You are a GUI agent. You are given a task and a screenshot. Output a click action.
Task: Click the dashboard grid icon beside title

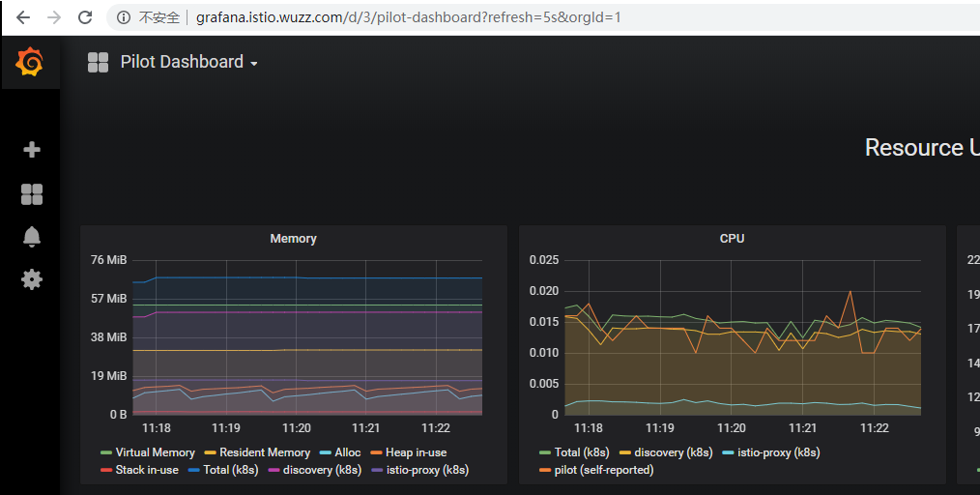tap(99, 62)
